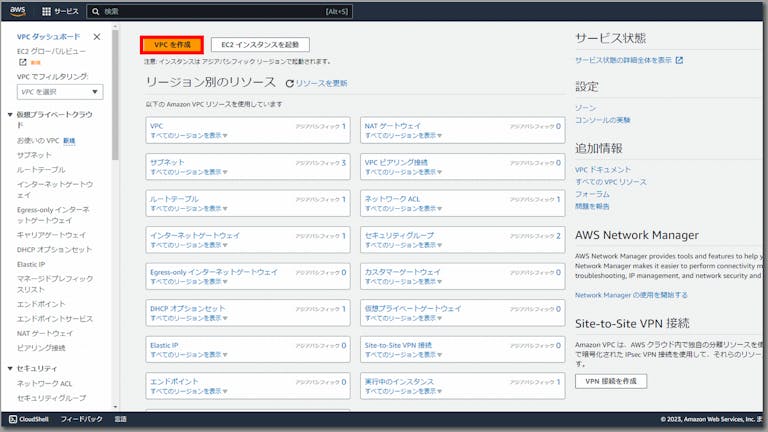
Task: Collapse the セキュリティ sidebar section
Action: coord(10,368)
